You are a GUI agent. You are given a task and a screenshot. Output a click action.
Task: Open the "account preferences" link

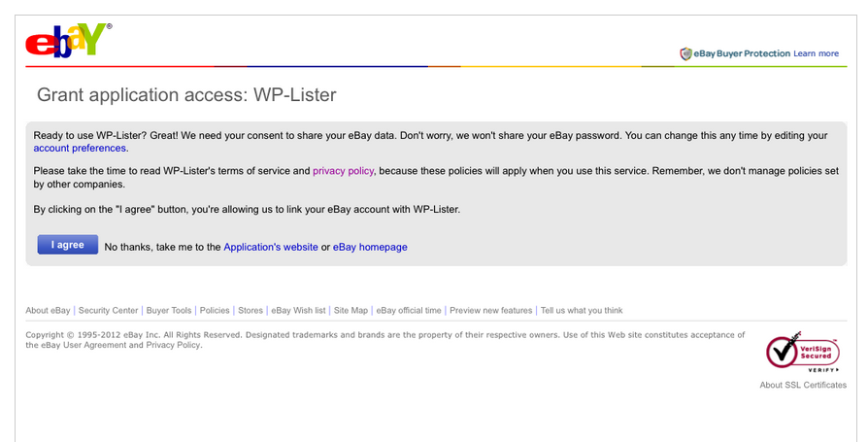coord(80,149)
